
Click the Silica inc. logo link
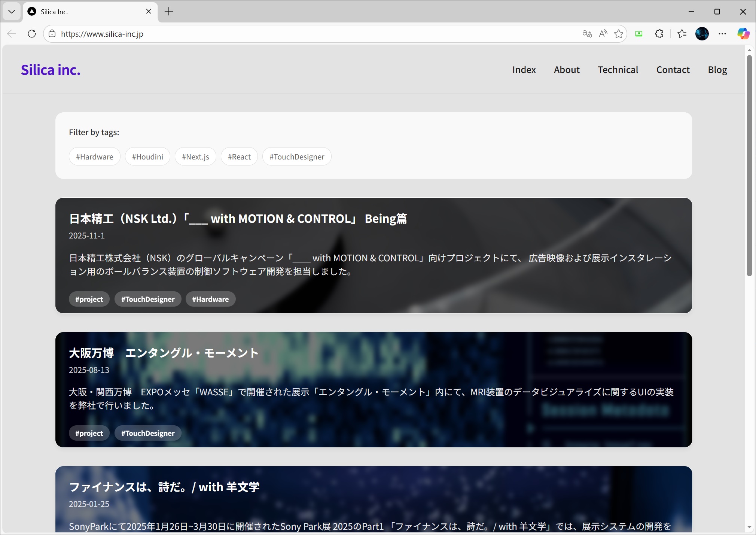click(x=51, y=70)
